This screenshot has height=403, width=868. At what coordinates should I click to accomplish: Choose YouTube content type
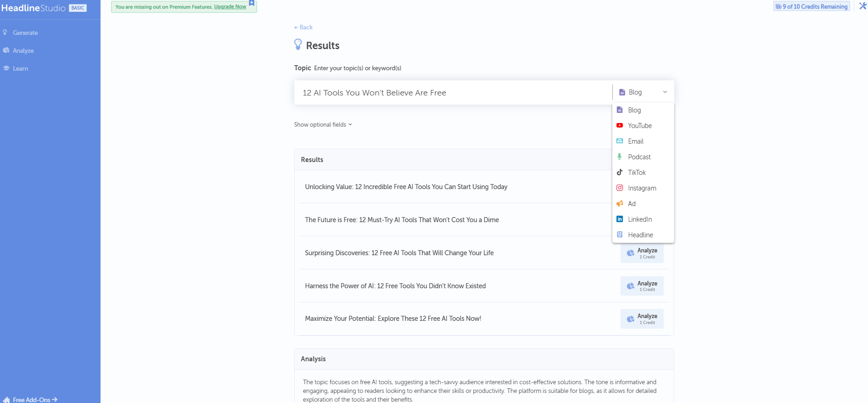[x=643, y=126]
